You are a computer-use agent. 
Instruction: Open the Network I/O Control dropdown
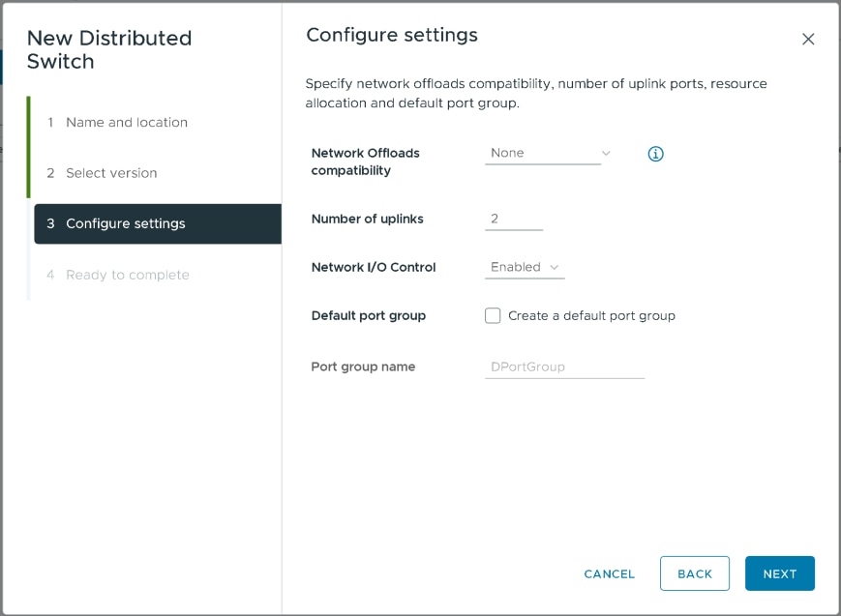click(525, 267)
